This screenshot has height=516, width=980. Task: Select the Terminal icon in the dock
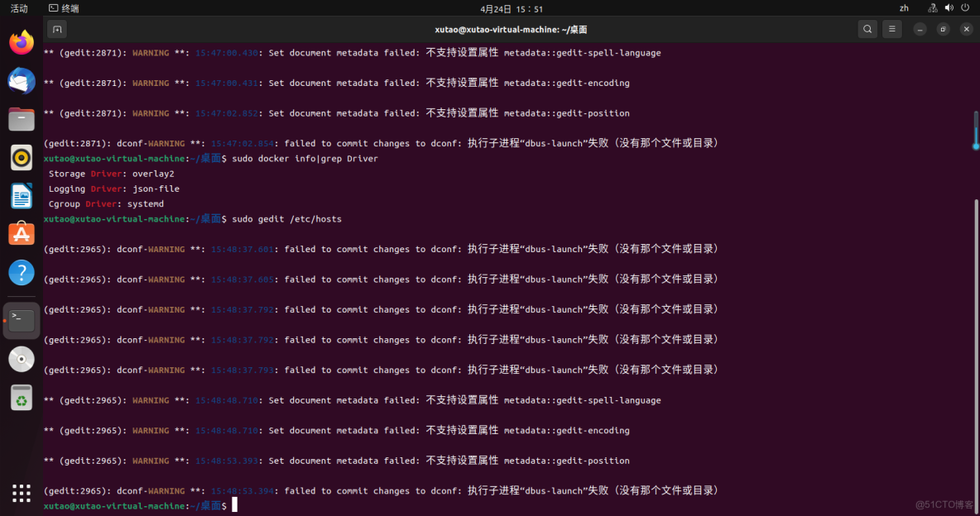pos(22,321)
